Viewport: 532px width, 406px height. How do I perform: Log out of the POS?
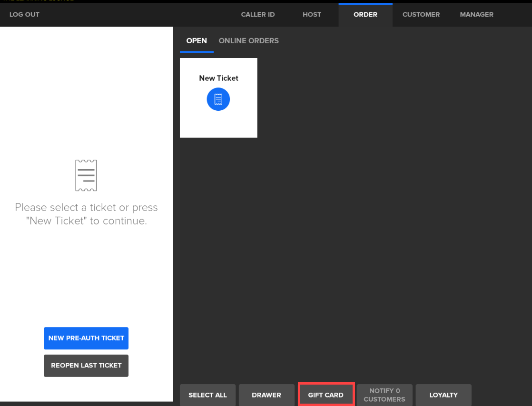(24, 15)
